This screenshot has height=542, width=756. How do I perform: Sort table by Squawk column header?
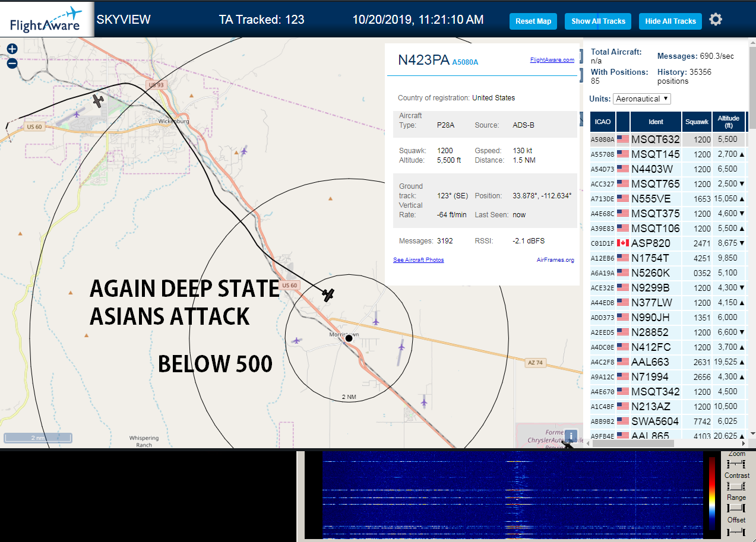tap(697, 122)
